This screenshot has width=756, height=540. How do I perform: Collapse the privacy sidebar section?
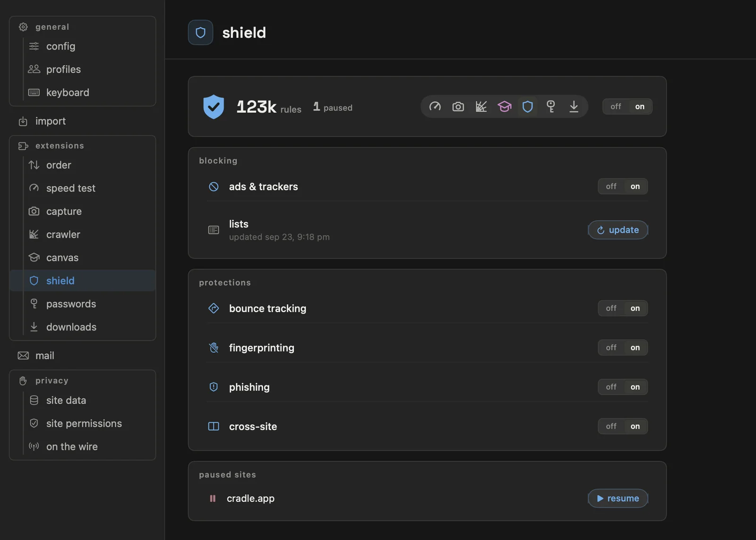click(x=52, y=381)
